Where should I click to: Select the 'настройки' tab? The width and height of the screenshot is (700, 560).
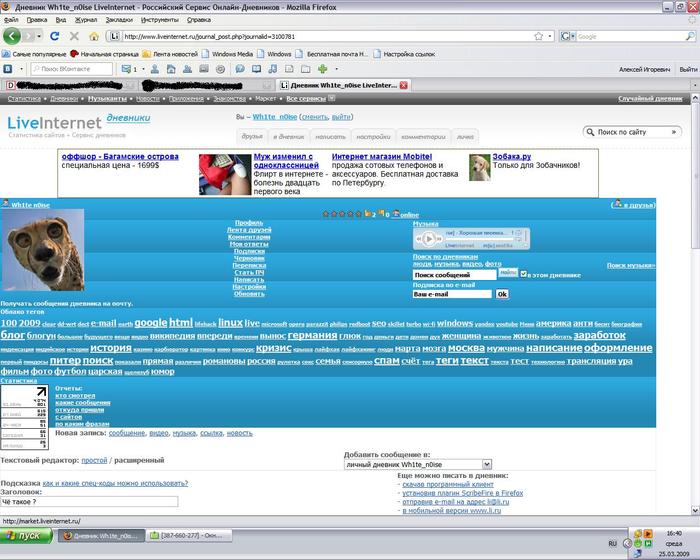tap(373, 137)
